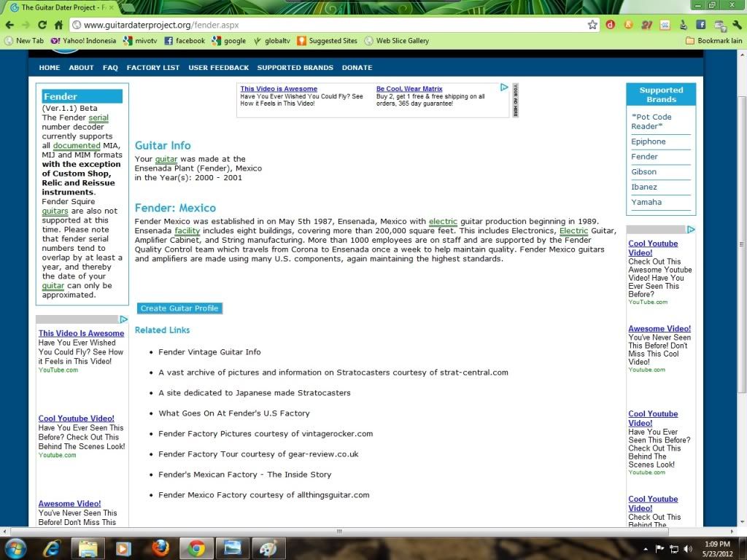Open the Web Slice Gallery bookmark

(x=397, y=41)
